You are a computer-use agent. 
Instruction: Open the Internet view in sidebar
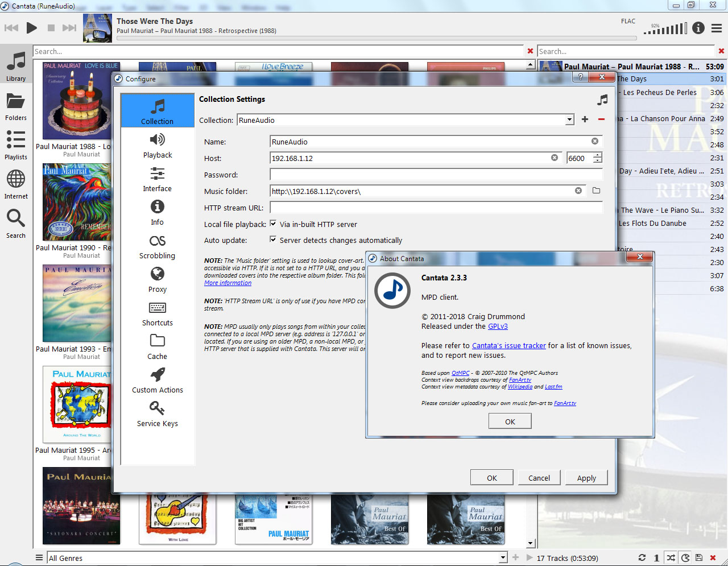coord(16,185)
